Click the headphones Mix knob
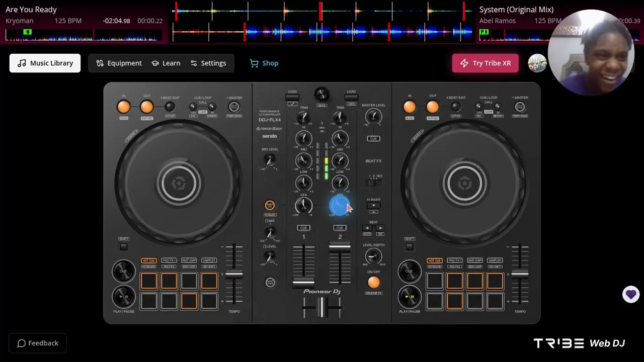The height and width of the screenshot is (362, 644). pyautogui.click(x=270, y=232)
